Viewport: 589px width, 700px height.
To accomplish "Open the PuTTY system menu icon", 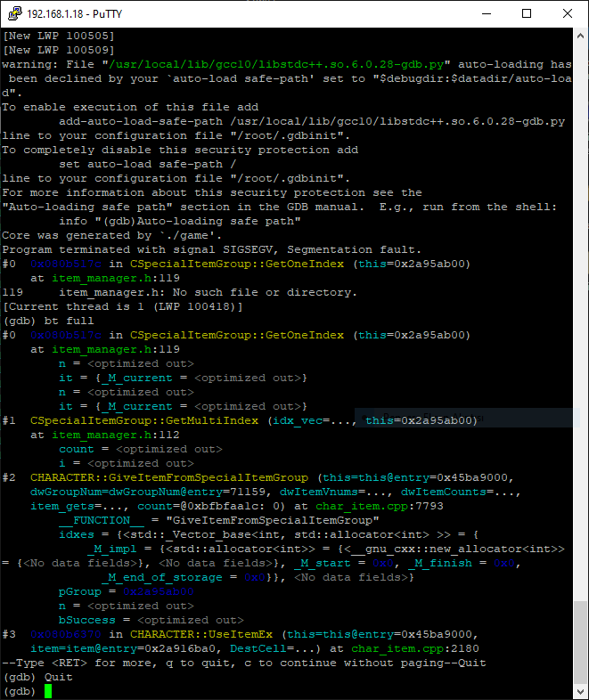I will click(x=14, y=13).
